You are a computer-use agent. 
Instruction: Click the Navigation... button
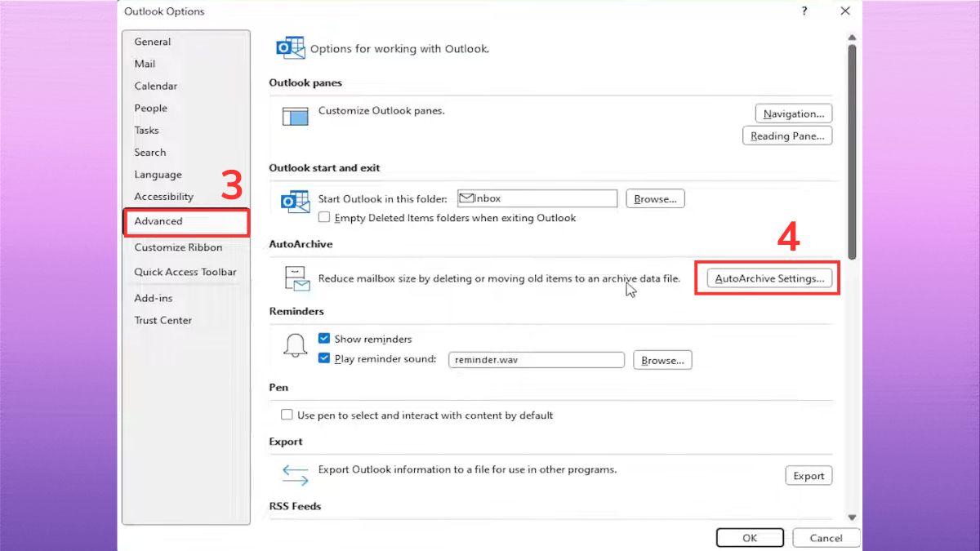(793, 113)
